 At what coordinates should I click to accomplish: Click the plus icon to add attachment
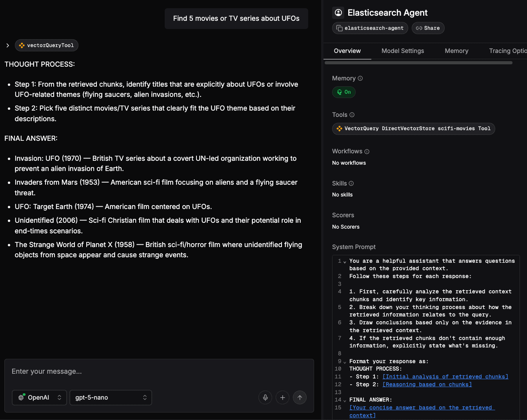click(282, 397)
